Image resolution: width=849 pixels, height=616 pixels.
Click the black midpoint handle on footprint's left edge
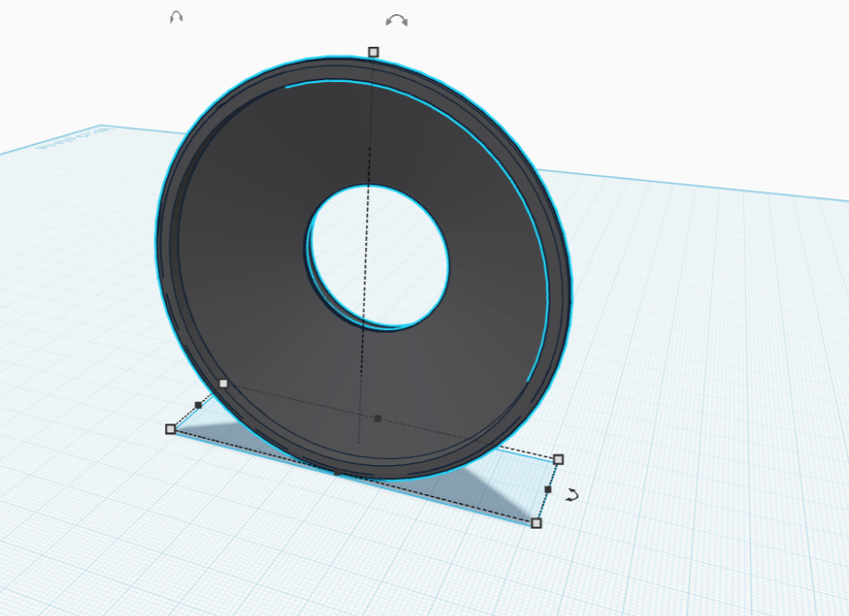(198, 405)
